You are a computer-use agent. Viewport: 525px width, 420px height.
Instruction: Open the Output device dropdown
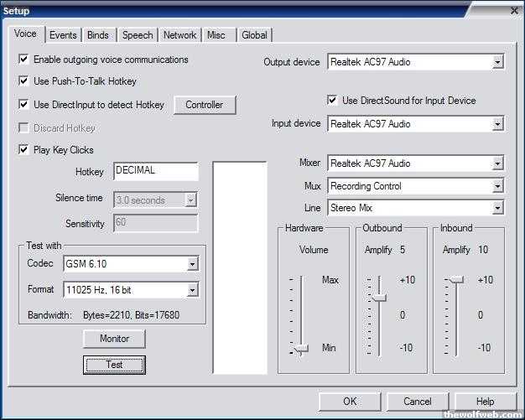tap(497, 62)
